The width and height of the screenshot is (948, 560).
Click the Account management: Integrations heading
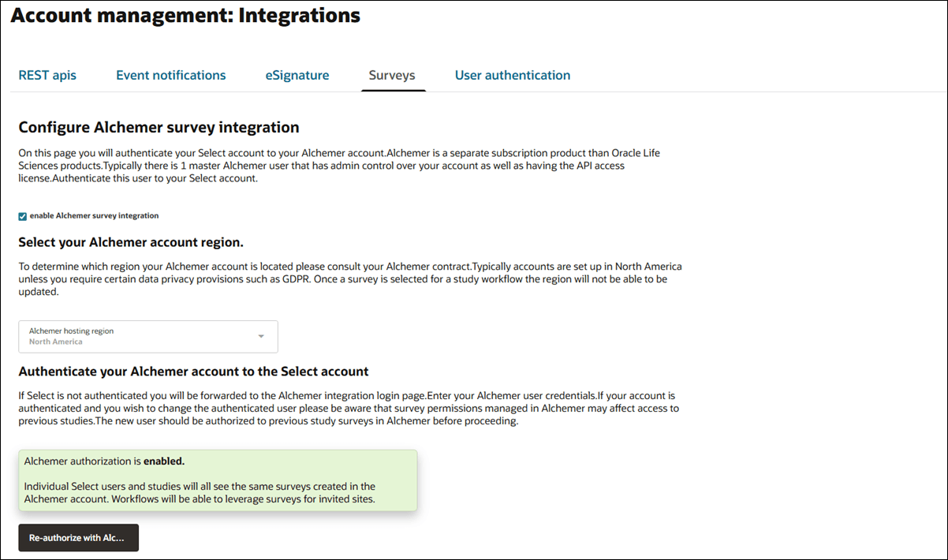pyautogui.click(x=185, y=15)
